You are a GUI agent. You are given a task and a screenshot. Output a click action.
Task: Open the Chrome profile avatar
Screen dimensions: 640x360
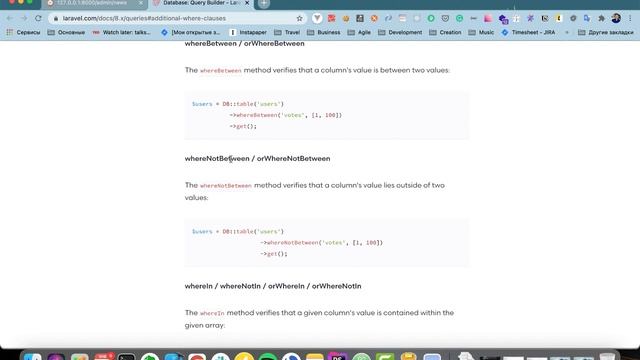click(616, 18)
